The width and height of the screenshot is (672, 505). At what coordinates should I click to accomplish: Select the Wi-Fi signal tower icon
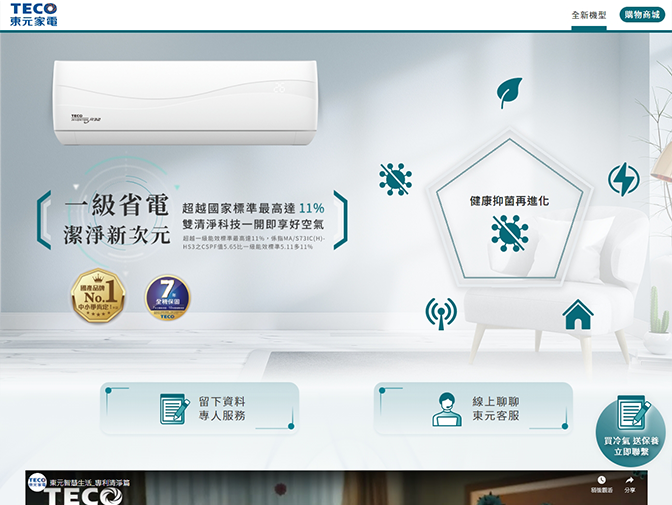[441, 314]
